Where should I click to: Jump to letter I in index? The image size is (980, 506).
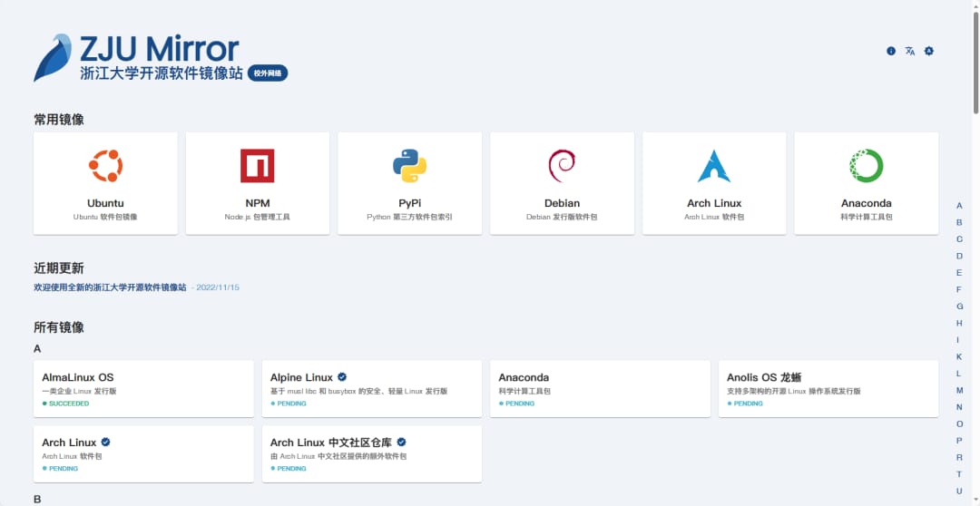click(x=959, y=340)
